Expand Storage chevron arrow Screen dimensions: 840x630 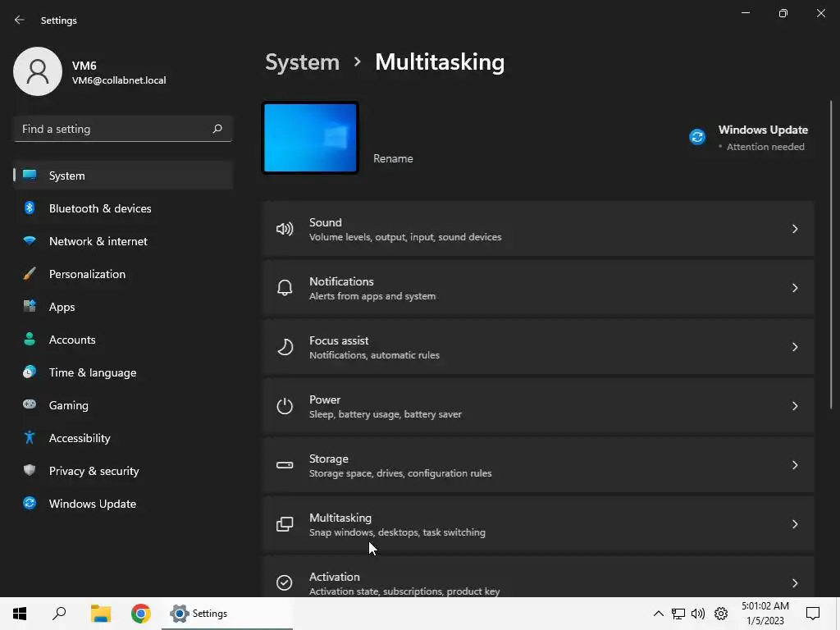tap(795, 465)
